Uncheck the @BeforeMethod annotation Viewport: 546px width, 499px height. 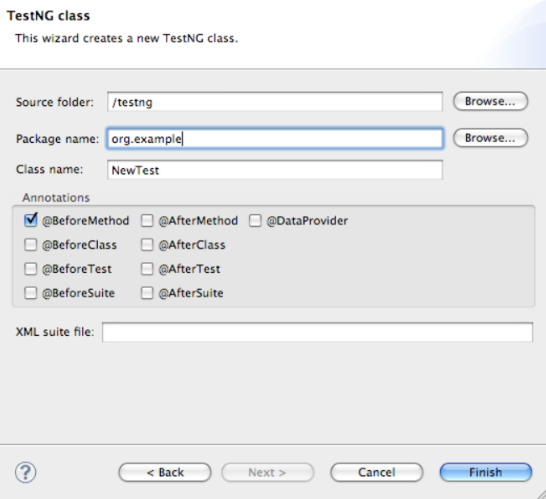(31, 220)
